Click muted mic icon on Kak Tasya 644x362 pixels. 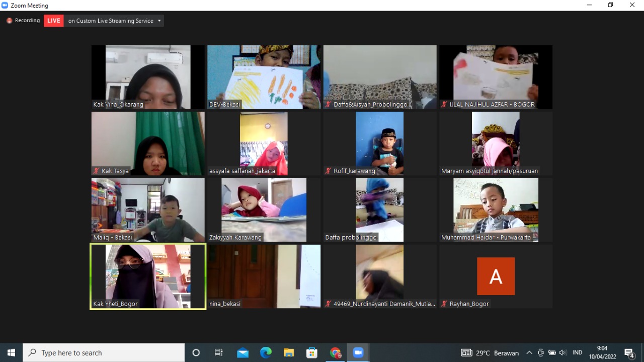pyautogui.click(x=96, y=171)
